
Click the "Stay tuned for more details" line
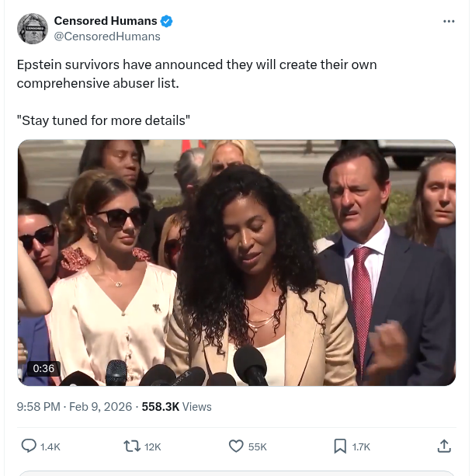point(104,120)
